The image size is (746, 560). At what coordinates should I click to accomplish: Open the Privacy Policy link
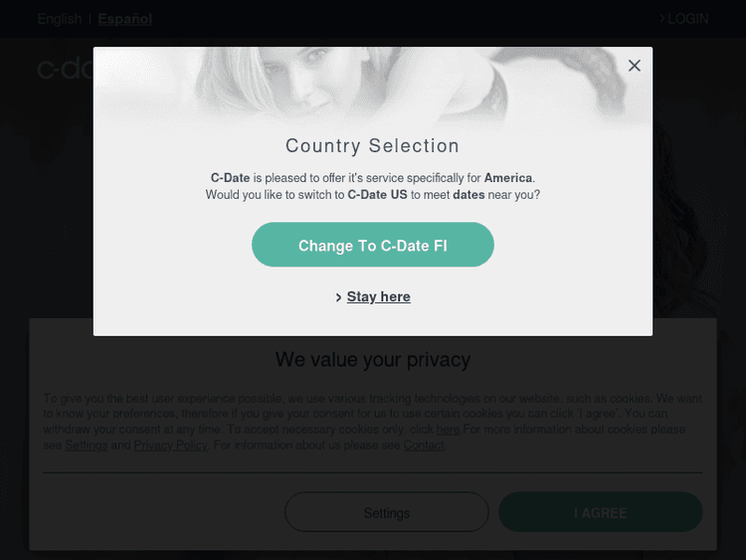(x=171, y=446)
